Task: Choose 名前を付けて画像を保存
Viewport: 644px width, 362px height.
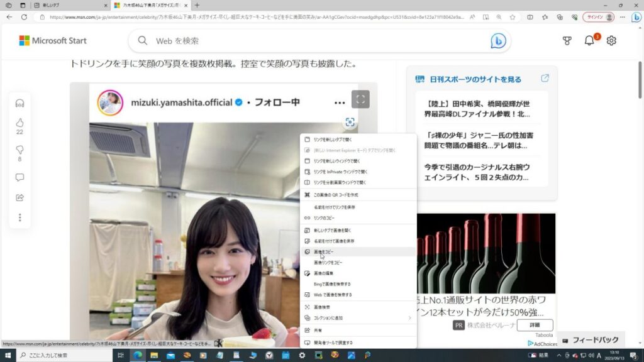Action: (358, 241)
